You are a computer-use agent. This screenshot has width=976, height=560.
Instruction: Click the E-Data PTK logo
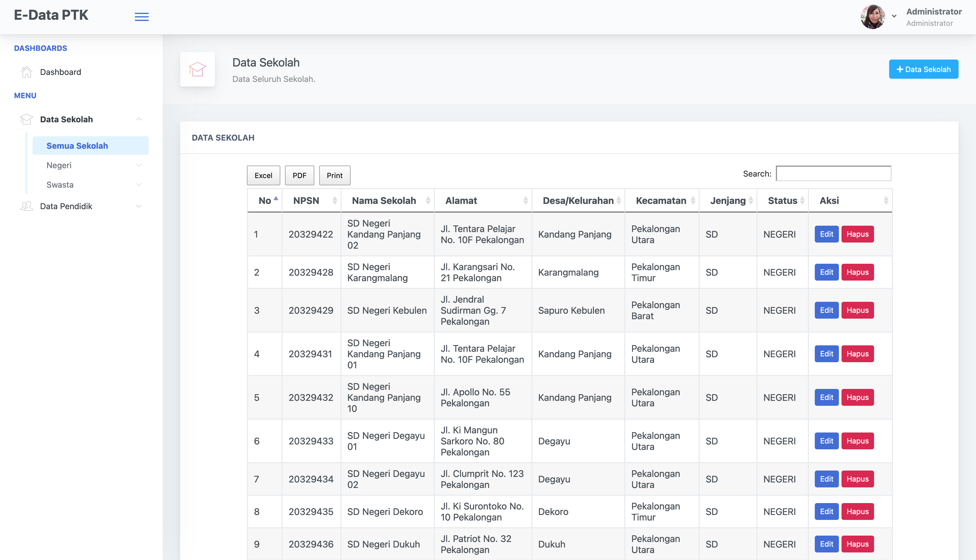51,15
